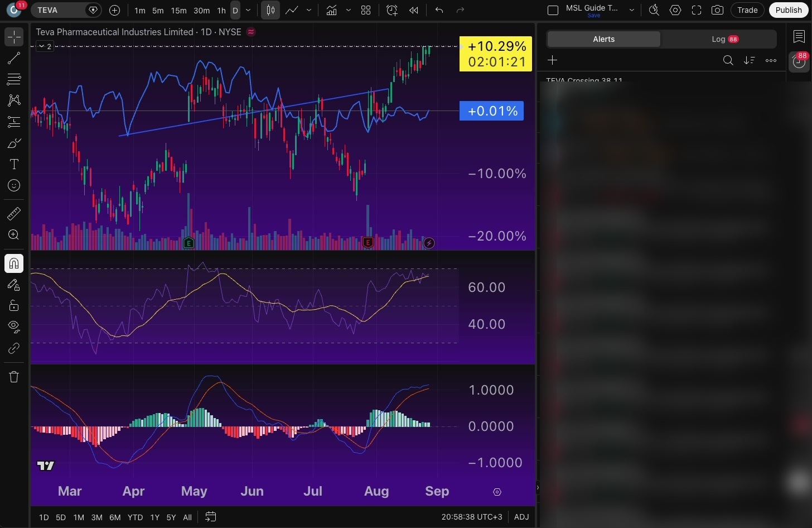Viewport: 812px width, 528px height.
Task: Select the 5m timeframe
Action: pyautogui.click(x=158, y=10)
